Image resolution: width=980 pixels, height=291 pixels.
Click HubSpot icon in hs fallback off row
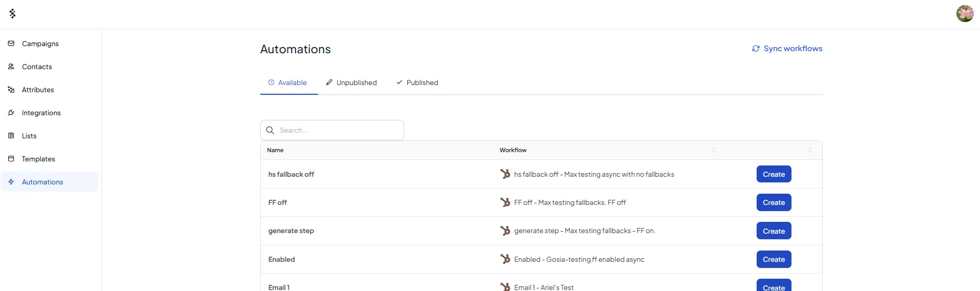tap(505, 174)
